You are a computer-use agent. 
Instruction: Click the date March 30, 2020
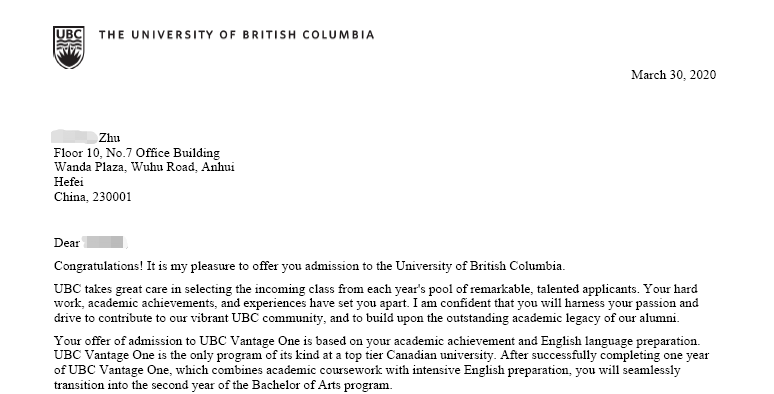[673, 75]
